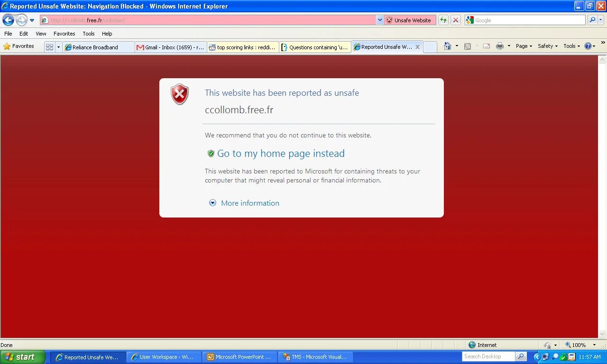Open the Print options dropdown arrow
The height and width of the screenshot is (364, 607).
point(509,46)
